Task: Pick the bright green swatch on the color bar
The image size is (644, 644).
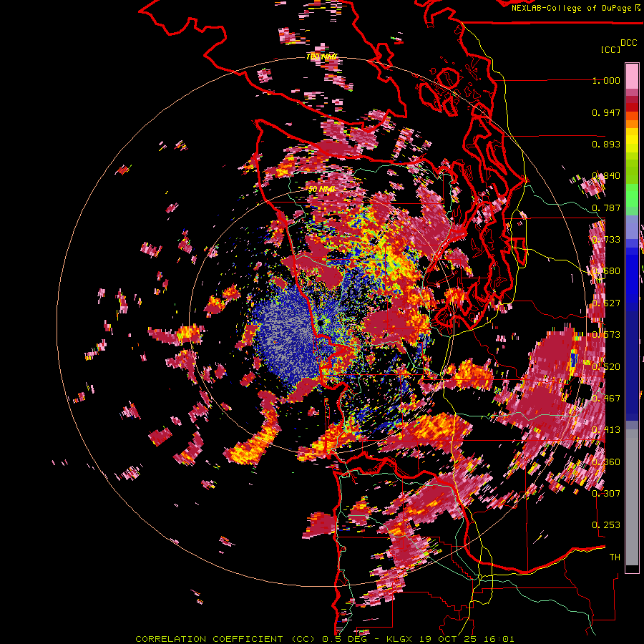Action: point(632,195)
